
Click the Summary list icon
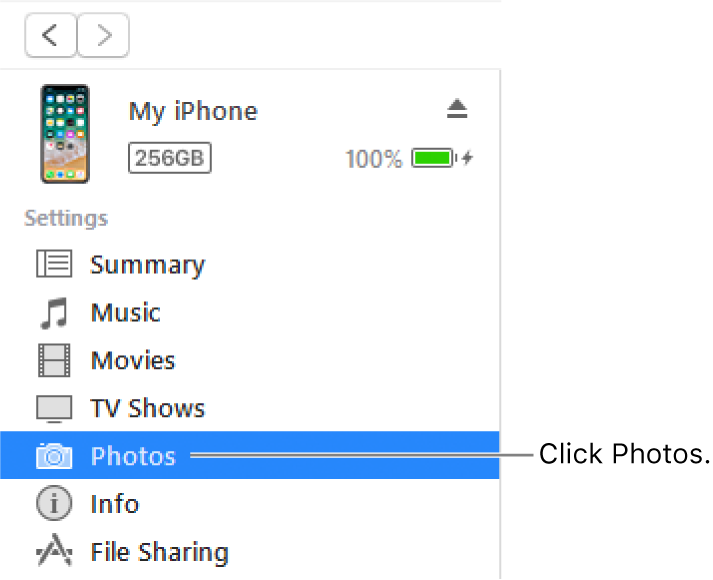click(x=54, y=264)
